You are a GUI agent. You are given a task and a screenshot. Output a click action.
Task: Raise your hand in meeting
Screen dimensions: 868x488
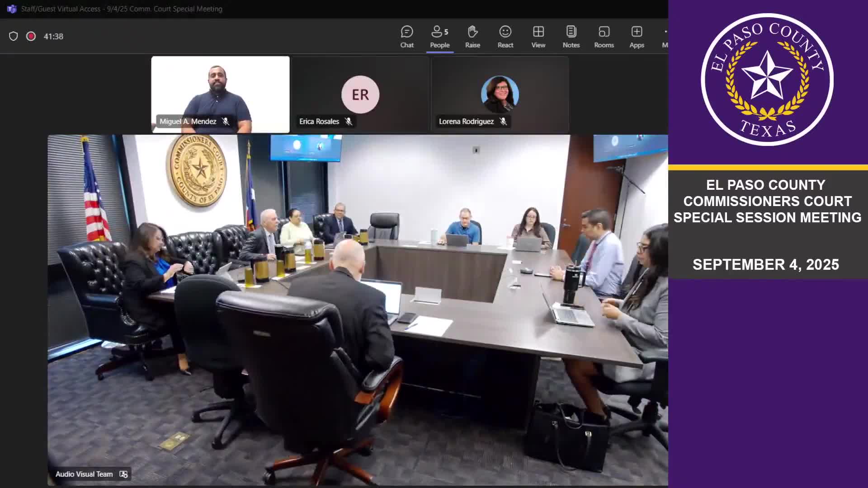(x=472, y=37)
